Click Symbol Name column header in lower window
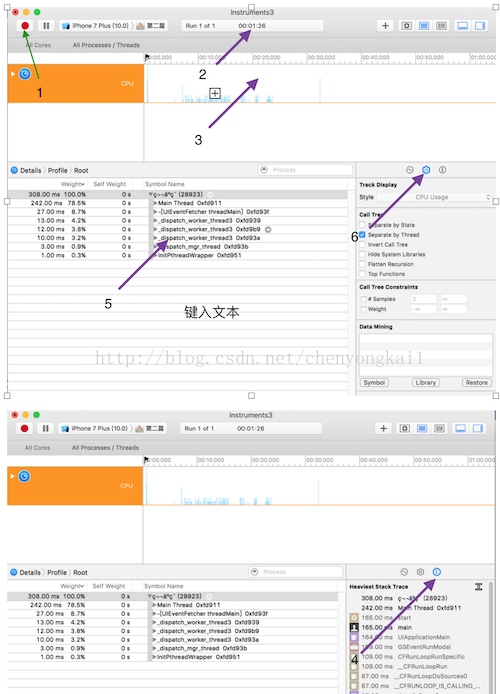Viewport: 500px width, 694px height. coord(164,586)
